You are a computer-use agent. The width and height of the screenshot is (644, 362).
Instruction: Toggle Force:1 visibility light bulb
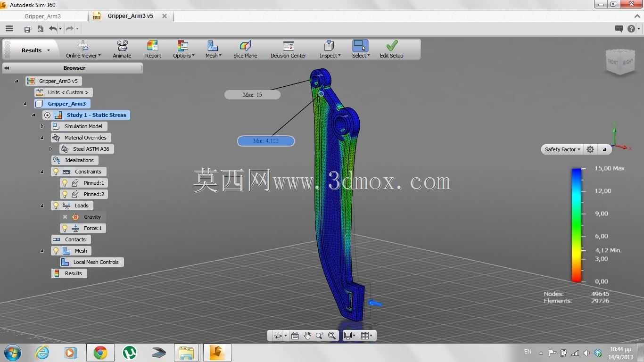pos(65,228)
